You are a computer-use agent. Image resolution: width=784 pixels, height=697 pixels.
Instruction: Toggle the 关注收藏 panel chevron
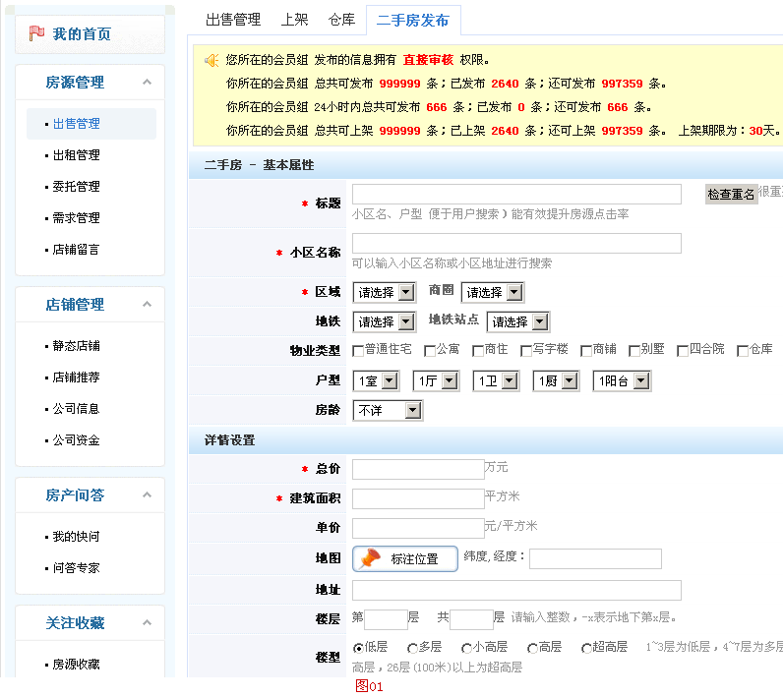(147, 623)
